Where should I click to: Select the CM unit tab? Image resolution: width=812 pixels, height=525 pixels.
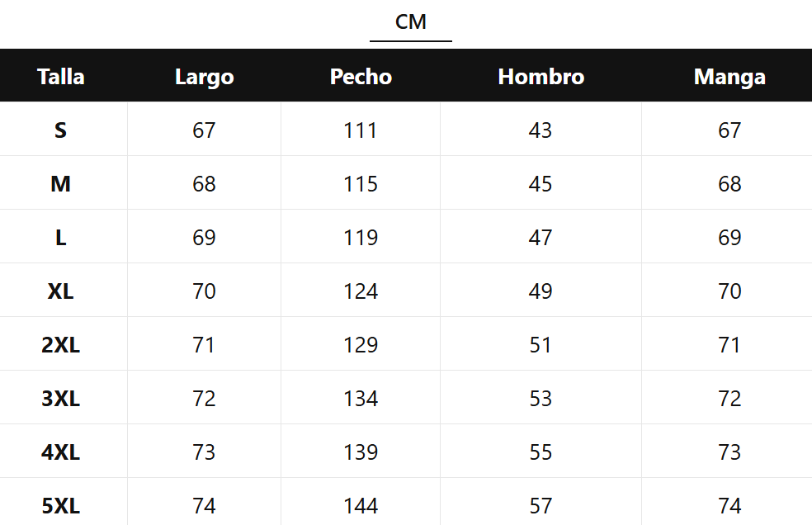click(x=411, y=22)
